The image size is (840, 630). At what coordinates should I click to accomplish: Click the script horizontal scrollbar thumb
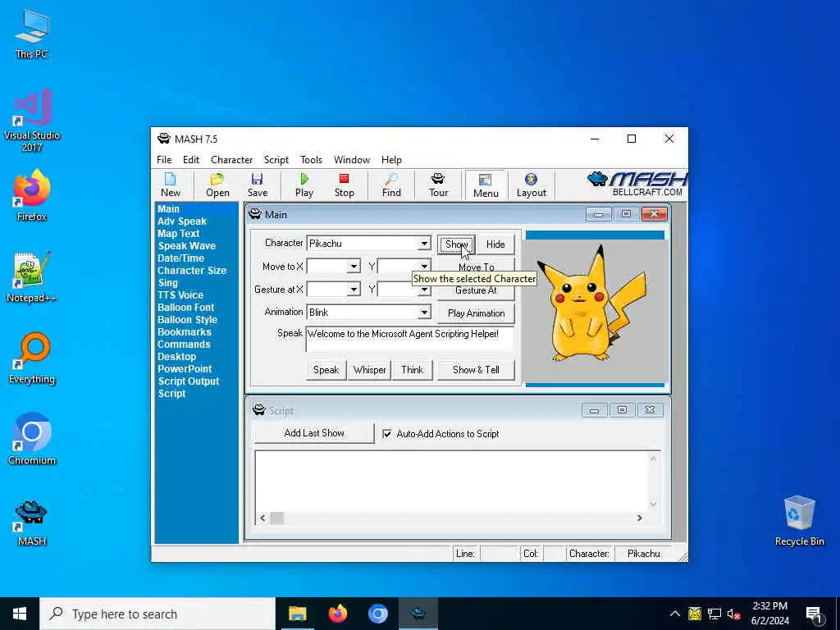[276, 518]
